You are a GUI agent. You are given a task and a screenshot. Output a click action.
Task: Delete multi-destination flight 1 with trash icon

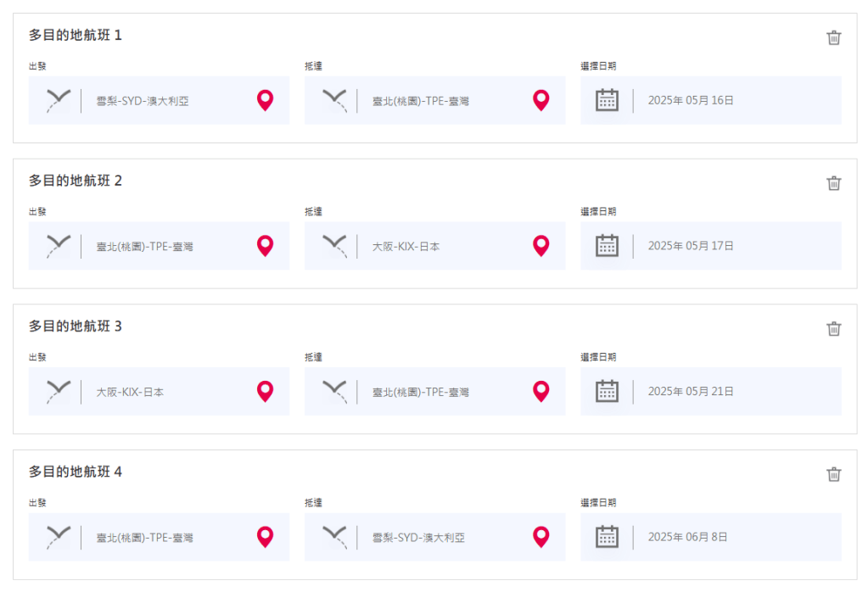[834, 37]
